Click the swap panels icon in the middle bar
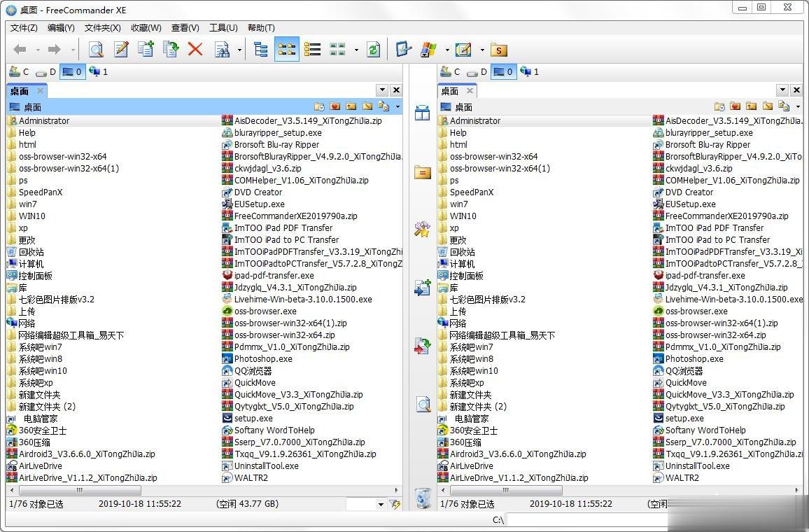 (x=422, y=113)
